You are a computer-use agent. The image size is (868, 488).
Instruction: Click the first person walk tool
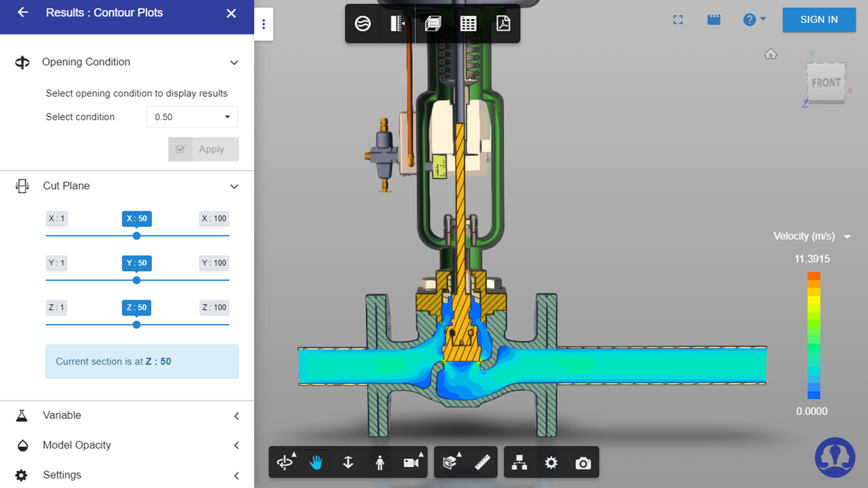380,462
